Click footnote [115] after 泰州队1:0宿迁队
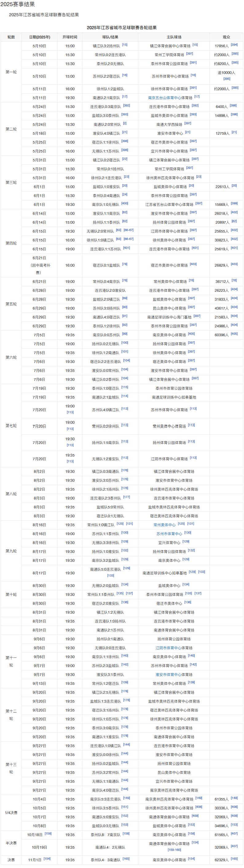The image size is (244, 868). (x=124, y=387)
